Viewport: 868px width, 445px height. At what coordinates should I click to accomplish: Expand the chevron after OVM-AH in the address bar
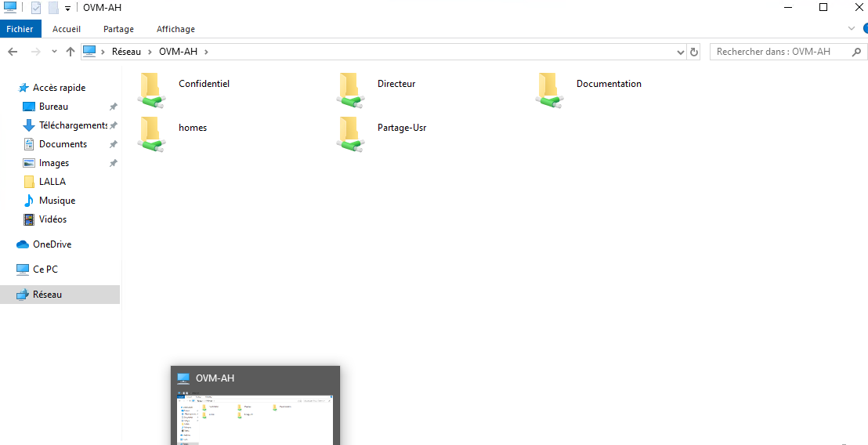[207, 52]
